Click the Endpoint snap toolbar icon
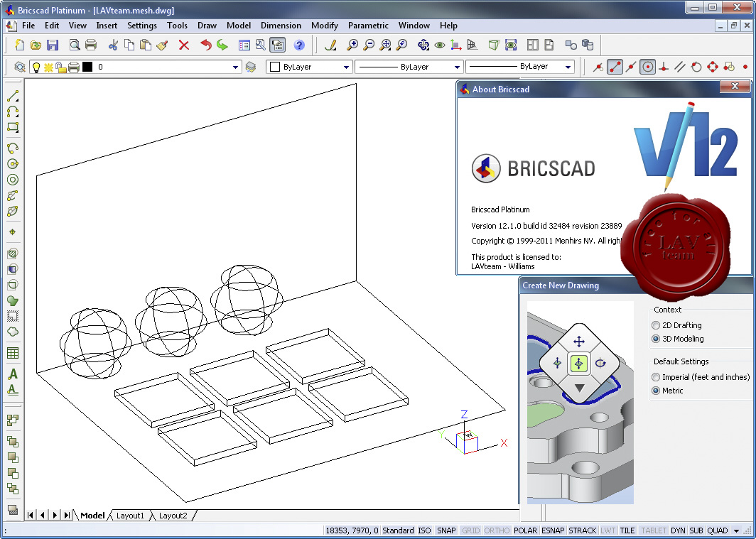 [x=615, y=67]
